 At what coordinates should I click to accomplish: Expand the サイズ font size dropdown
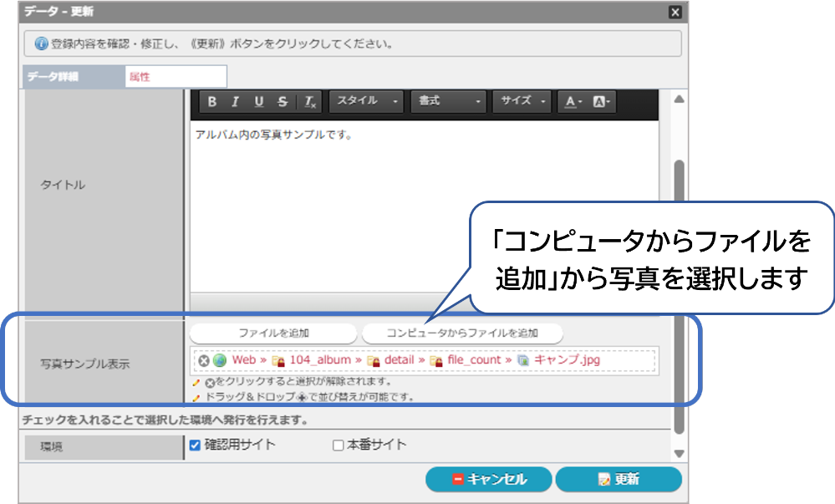tap(522, 101)
